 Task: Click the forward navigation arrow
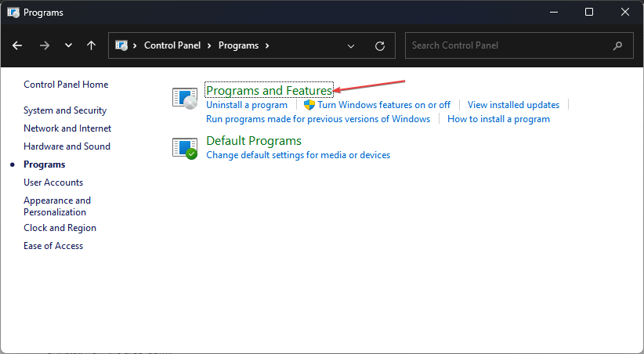point(44,45)
